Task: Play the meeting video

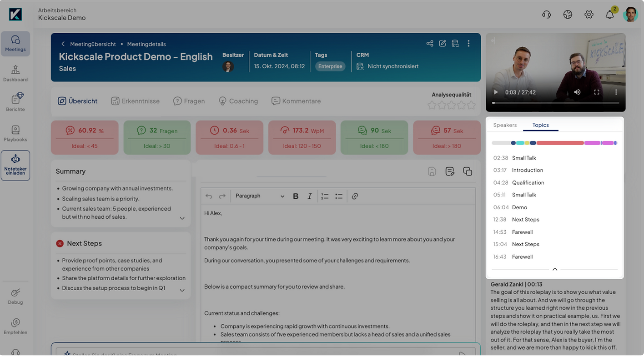Action: [496, 92]
